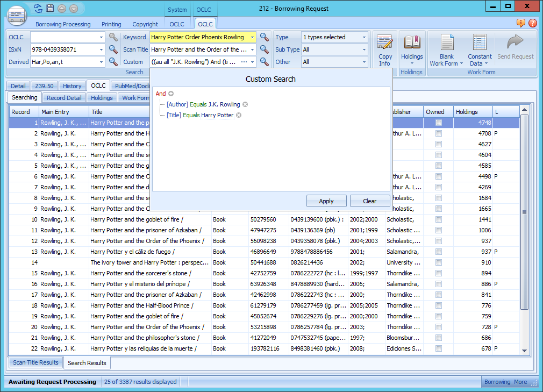Switch to the Printing ribbon tab

[x=111, y=24]
